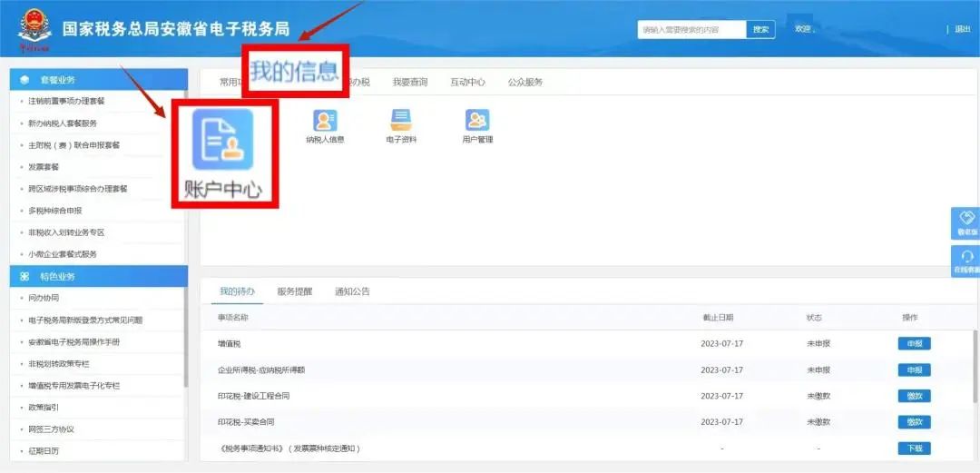Open 电子税务局新版登录方式常见问题 link
Viewport: 980px width, 473px height.
(x=85, y=320)
